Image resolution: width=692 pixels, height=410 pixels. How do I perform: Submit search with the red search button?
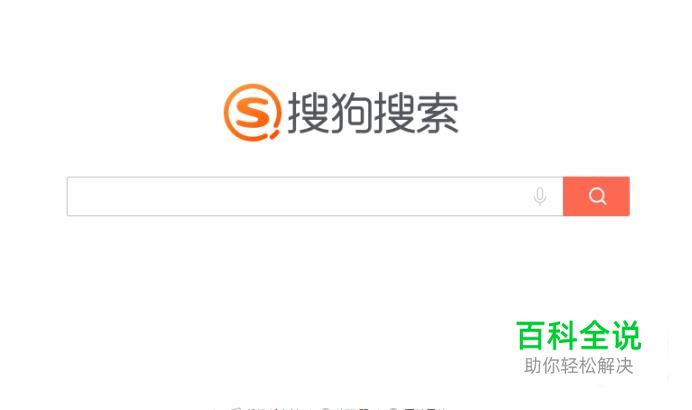coord(596,196)
